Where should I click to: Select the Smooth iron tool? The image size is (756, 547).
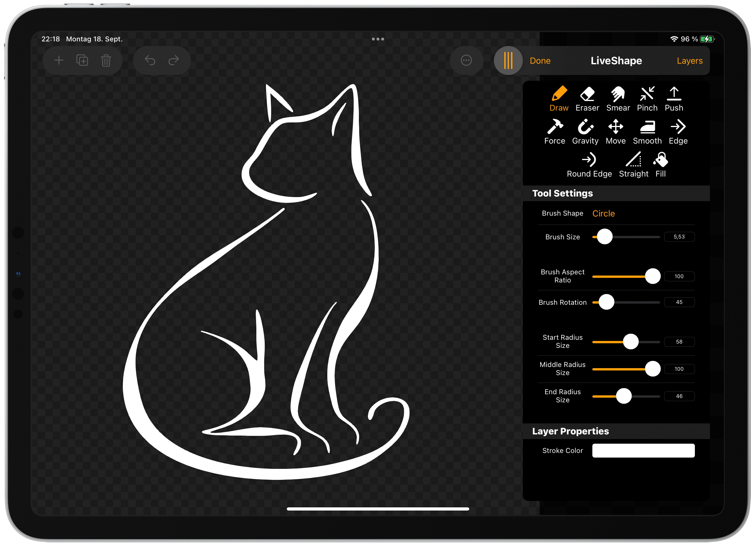pyautogui.click(x=647, y=132)
